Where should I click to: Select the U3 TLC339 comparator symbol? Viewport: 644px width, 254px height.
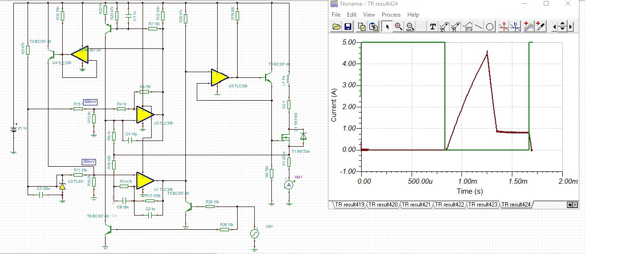(x=144, y=114)
